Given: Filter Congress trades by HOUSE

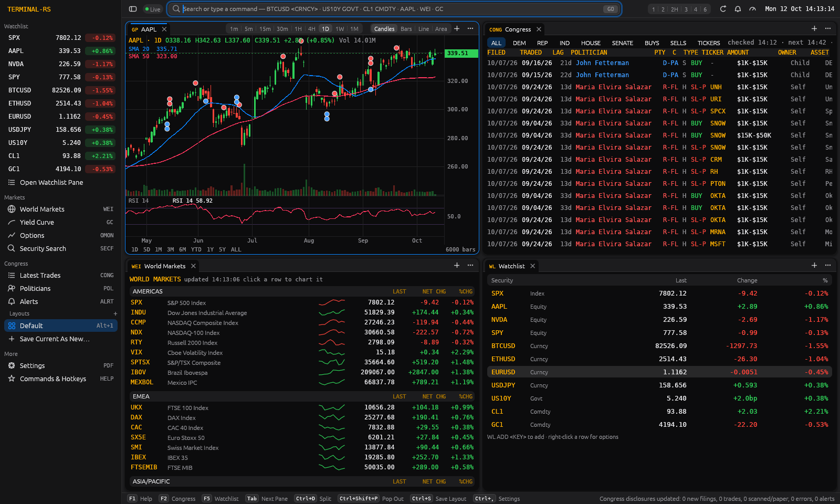Looking at the screenshot, I should pos(591,43).
